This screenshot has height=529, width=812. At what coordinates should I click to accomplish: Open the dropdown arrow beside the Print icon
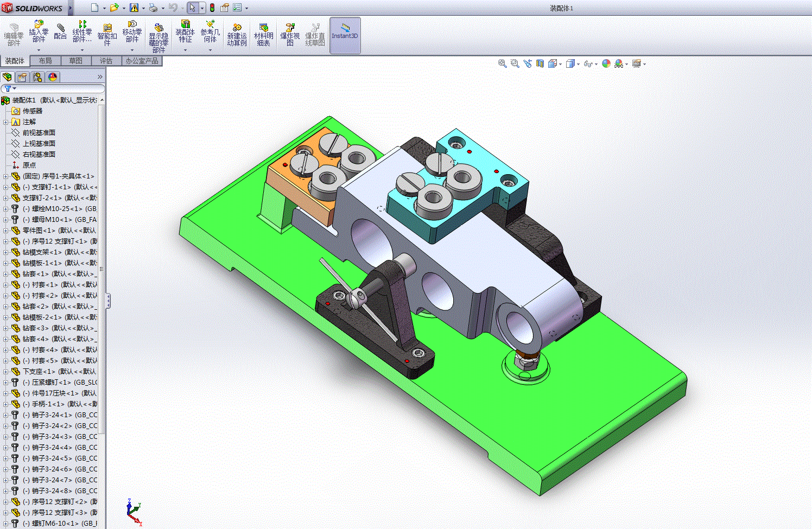tap(163, 8)
